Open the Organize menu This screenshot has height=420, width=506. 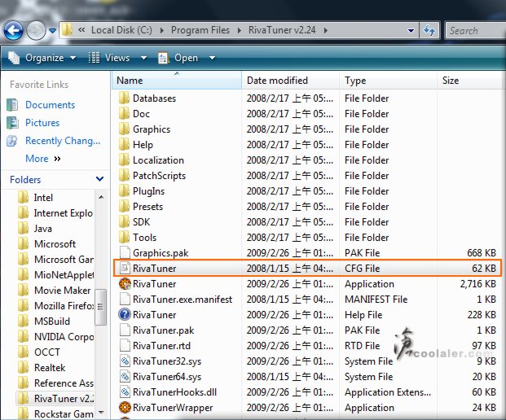42,58
